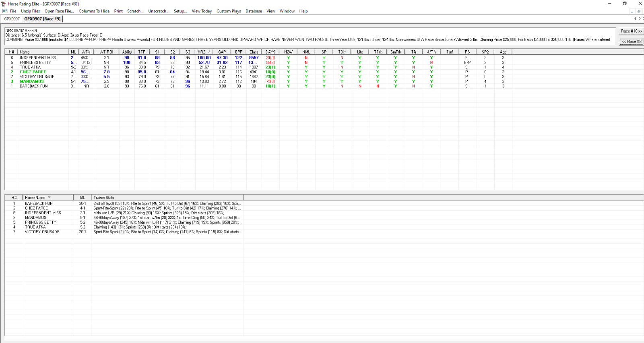Click PRINCESS BETTY in trainer stats list
The width and height of the screenshot is (644, 343).
[x=41, y=222]
